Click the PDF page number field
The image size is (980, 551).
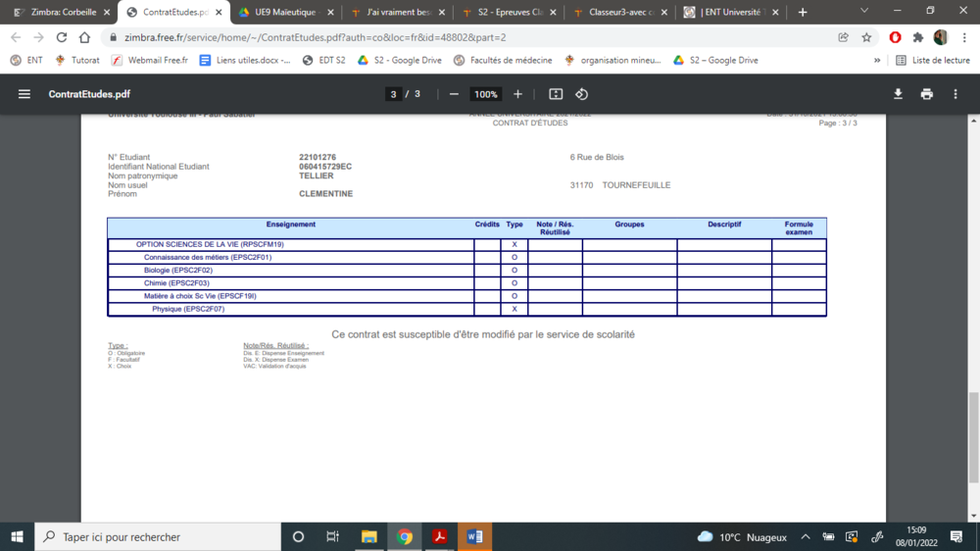click(x=393, y=94)
